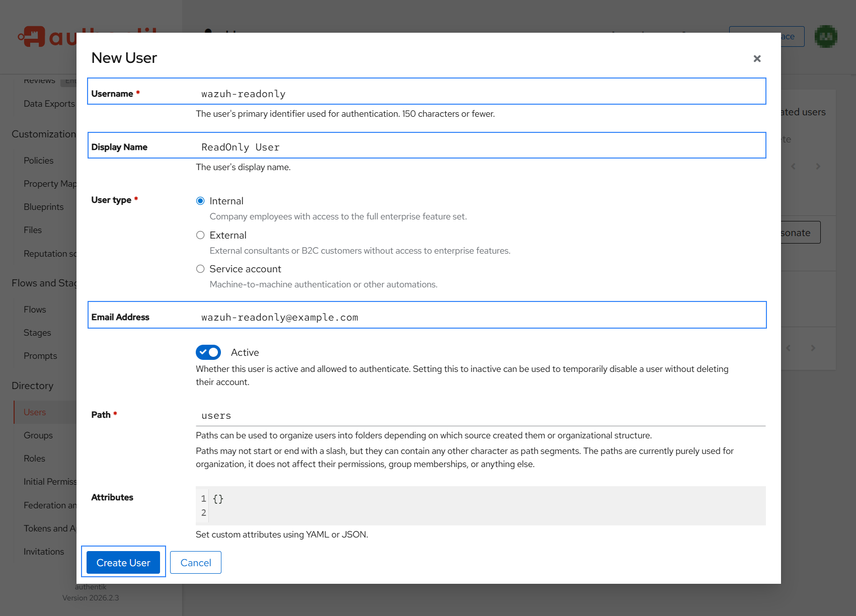Click the 'Service account' label text
856x616 pixels.
(245, 269)
